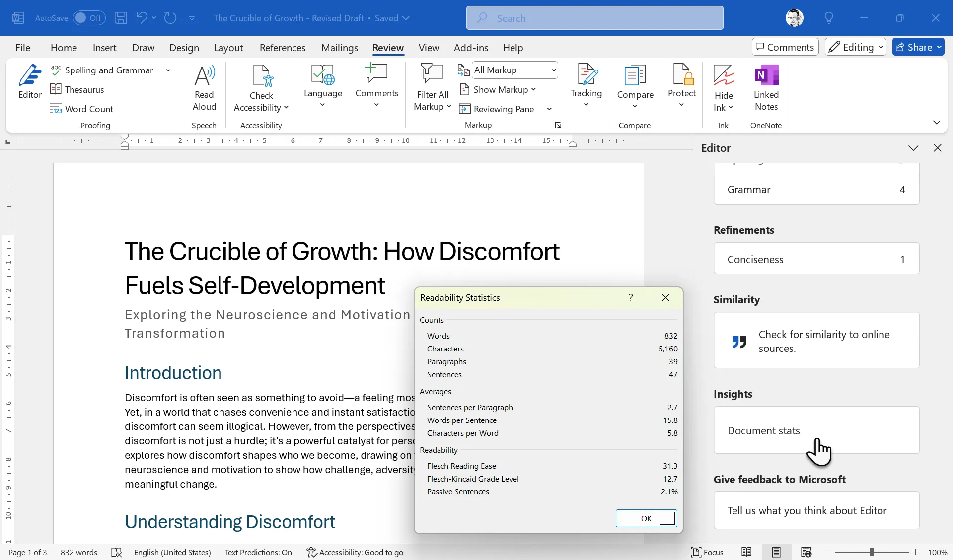Click OK in Readability Statistics
Viewport: 953px width, 560px height.
point(646,518)
